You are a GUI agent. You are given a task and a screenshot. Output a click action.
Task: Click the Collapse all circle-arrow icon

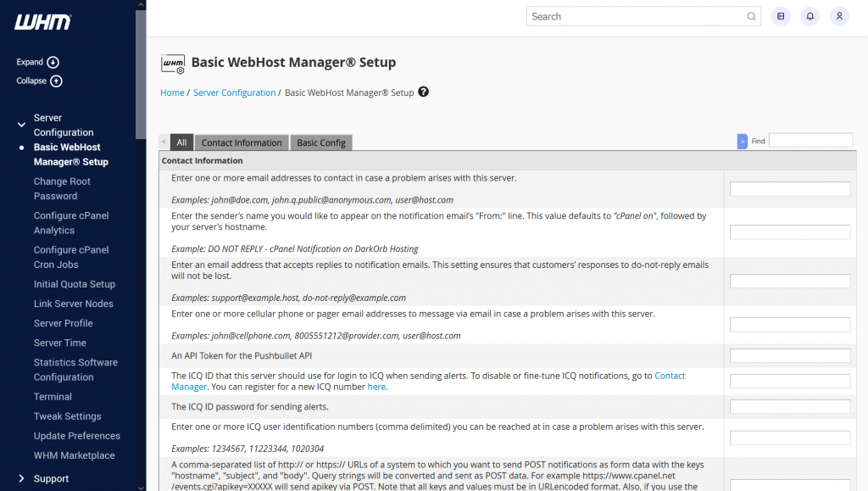click(x=57, y=81)
